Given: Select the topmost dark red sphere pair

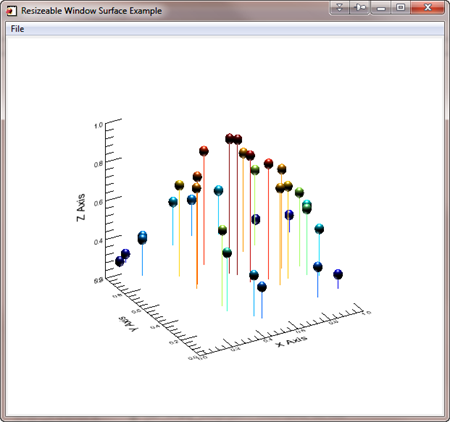Looking at the screenshot, I should [x=233, y=139].
